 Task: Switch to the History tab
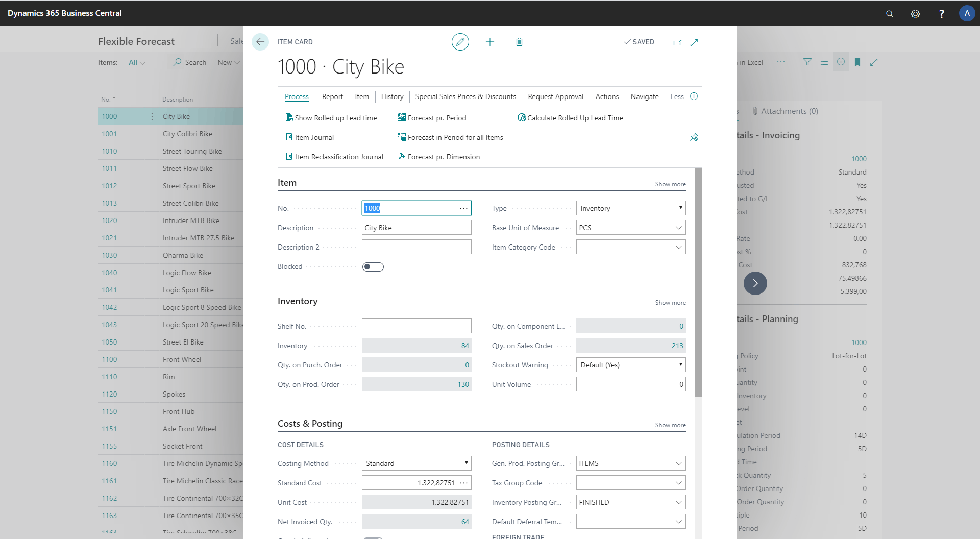click(x=392, y=96)
